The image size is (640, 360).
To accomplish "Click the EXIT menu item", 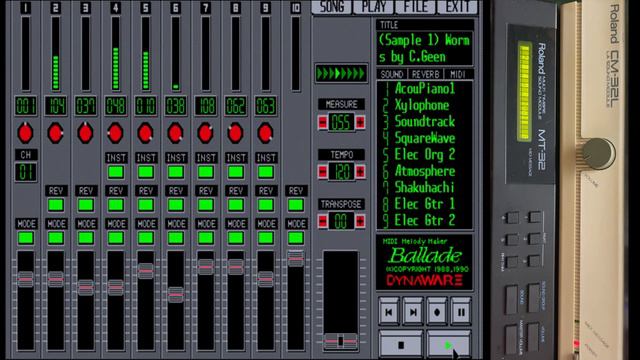I will (x=457, y=7).
